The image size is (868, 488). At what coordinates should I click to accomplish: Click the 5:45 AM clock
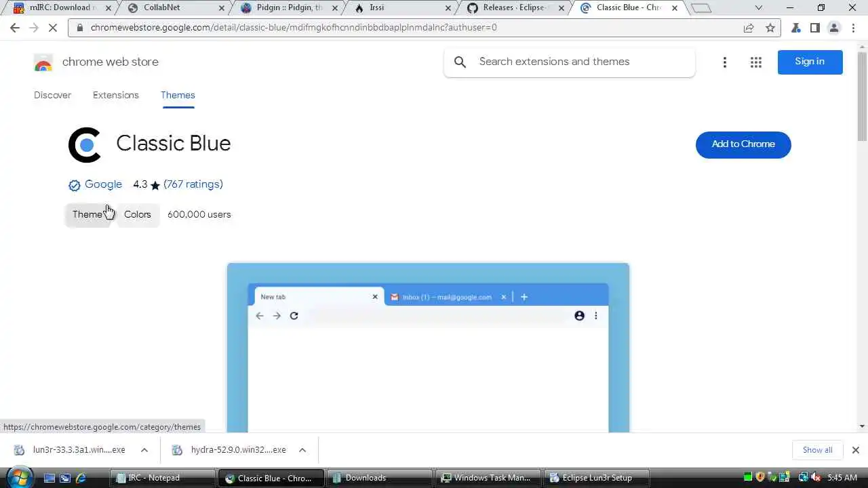pyautogui.click(x=842, y=478)
